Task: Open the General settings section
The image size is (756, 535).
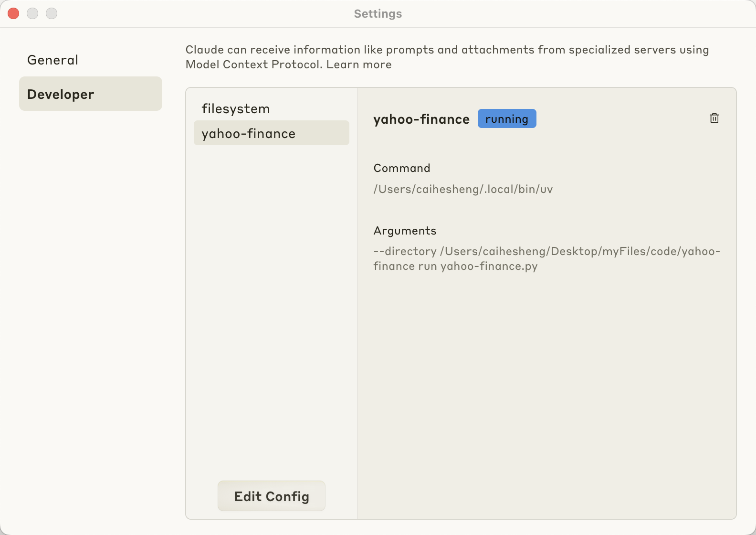Action: 52,60
